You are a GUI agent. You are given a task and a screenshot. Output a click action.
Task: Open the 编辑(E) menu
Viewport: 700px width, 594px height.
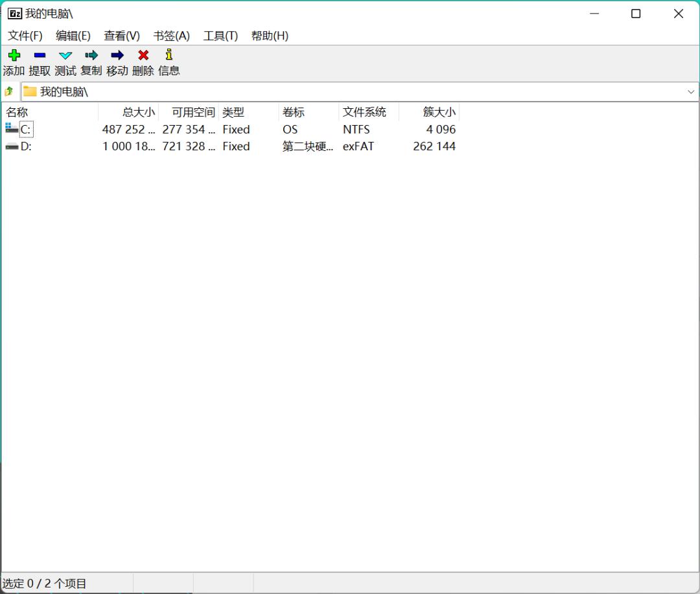[73, 36]
